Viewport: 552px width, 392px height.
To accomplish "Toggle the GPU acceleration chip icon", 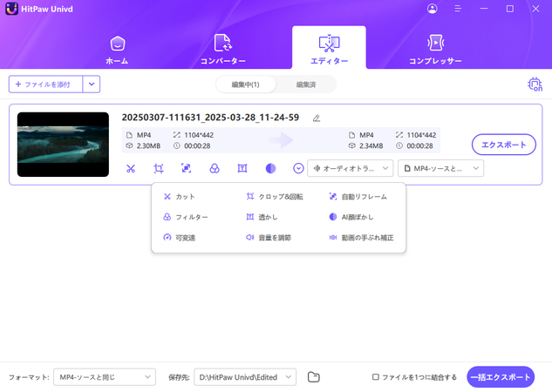I will click(535, 84).
